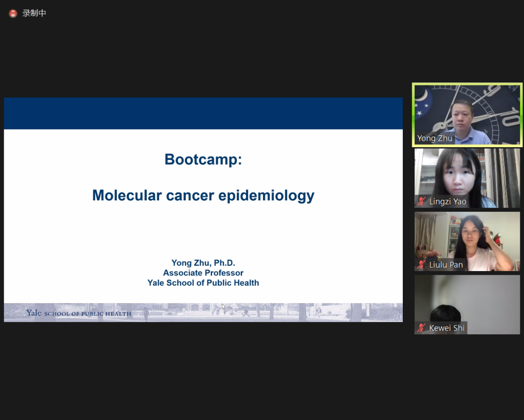Select Lingzi Yao's video thumbnail
524x420 pixels.
coord(467,178)
